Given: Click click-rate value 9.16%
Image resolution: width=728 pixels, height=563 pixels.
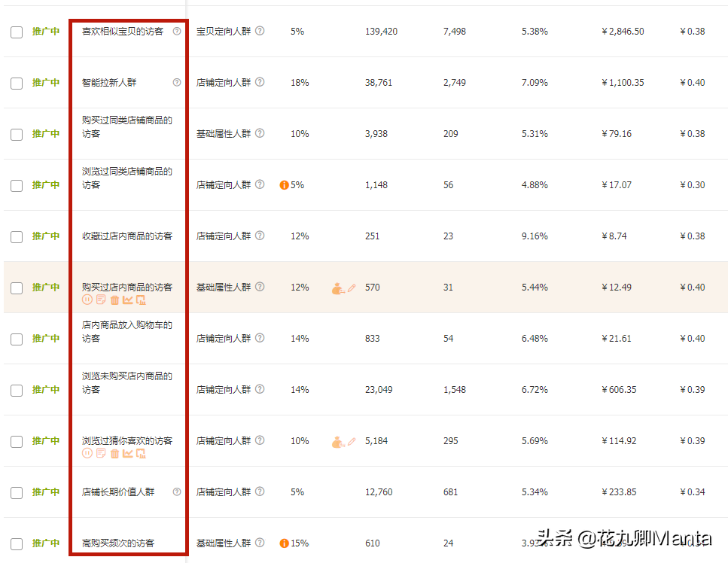Looking at the screenshot, I should coord(535,236).
